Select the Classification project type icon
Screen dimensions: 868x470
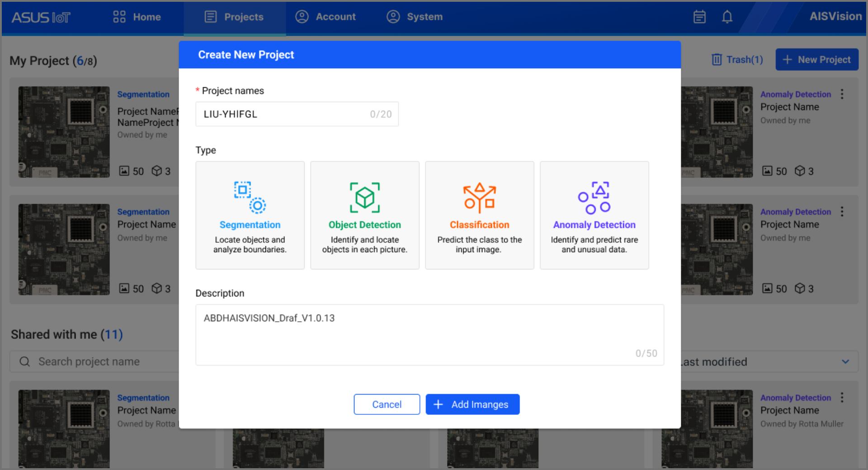(x=479, y=197)
